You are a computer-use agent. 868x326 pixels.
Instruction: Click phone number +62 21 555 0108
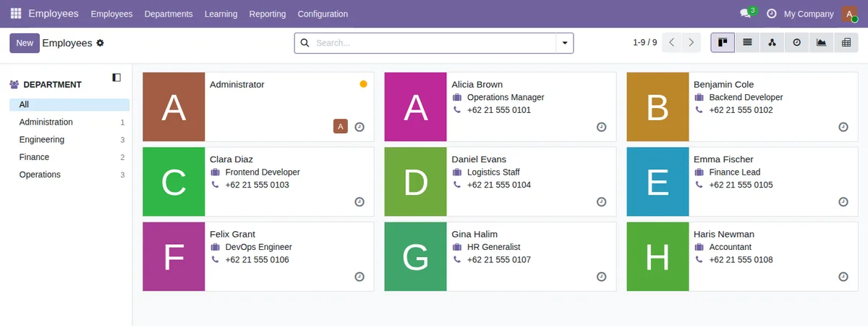tap(741, 260)
